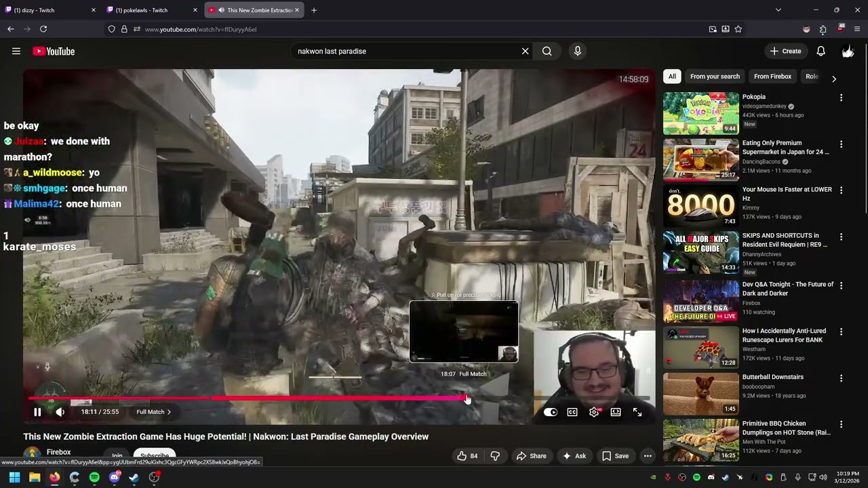Click the magnifier search button
The image size is (868, 488).
pos(547,51)
